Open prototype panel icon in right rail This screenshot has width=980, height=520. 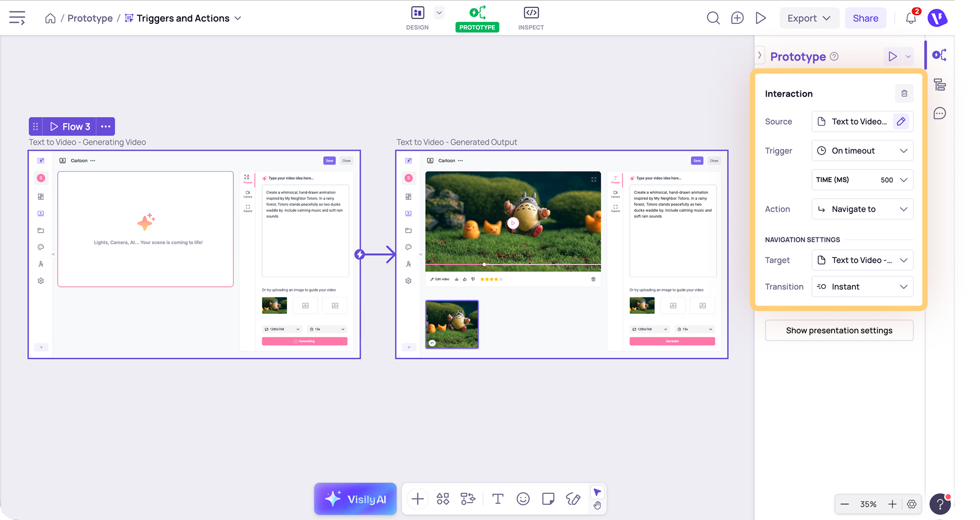pos(939,55)
